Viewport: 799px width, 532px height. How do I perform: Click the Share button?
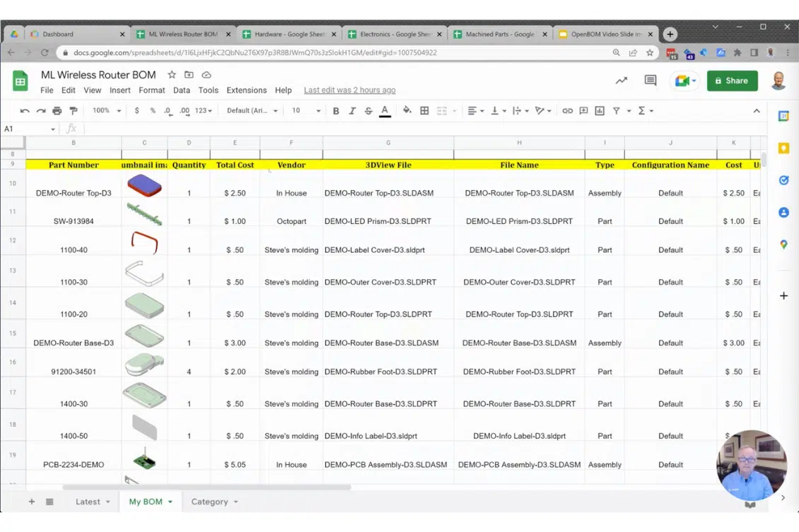coord(732,81)
